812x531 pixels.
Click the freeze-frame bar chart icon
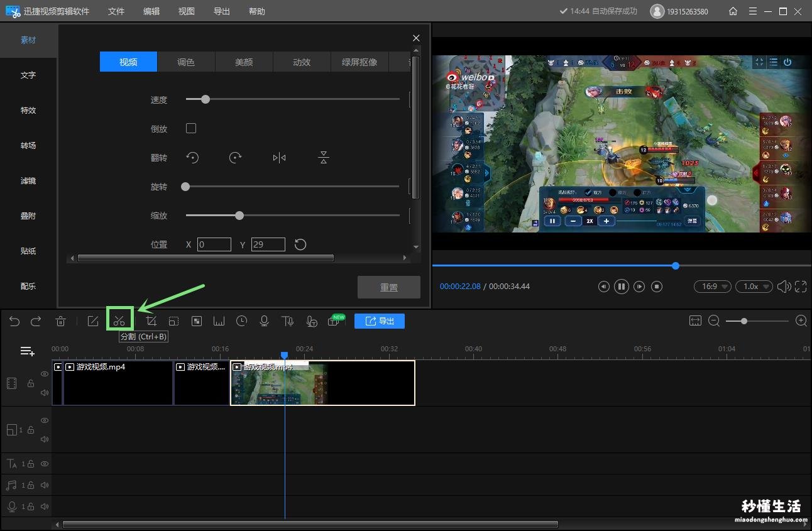[x=219, y=321]
